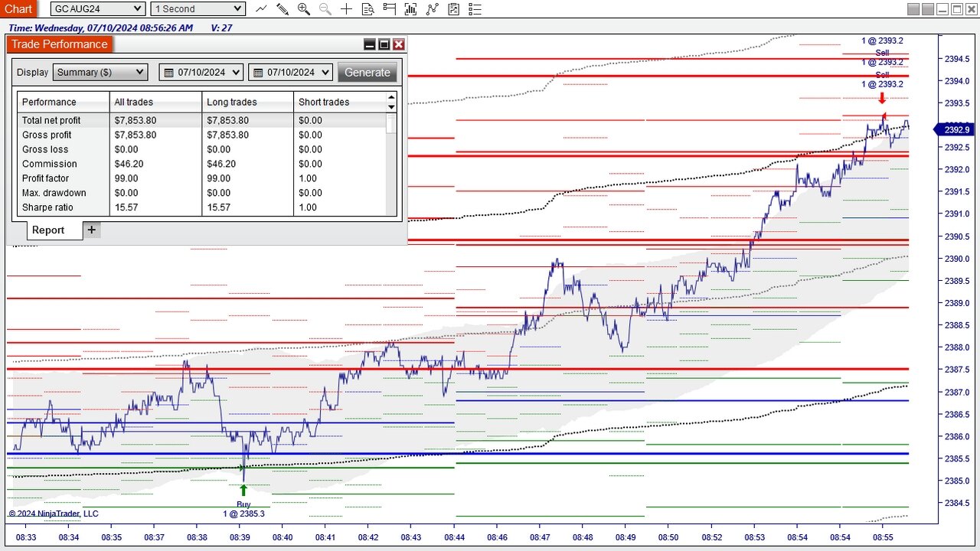The width and height of the screenshot is (980, 551).
Task: Open the Display Summary ($) dropdown
Action: click(100, 72)
